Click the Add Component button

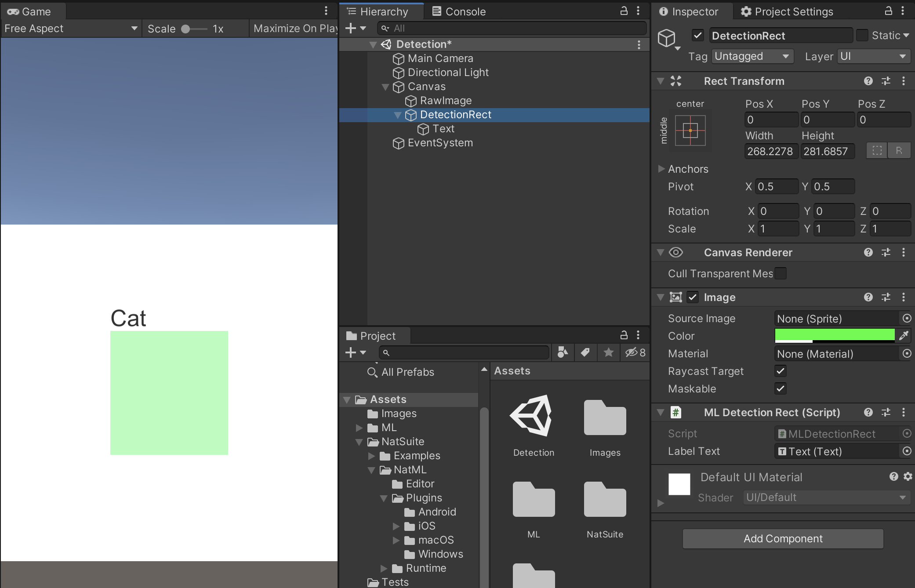coord(783,539)
